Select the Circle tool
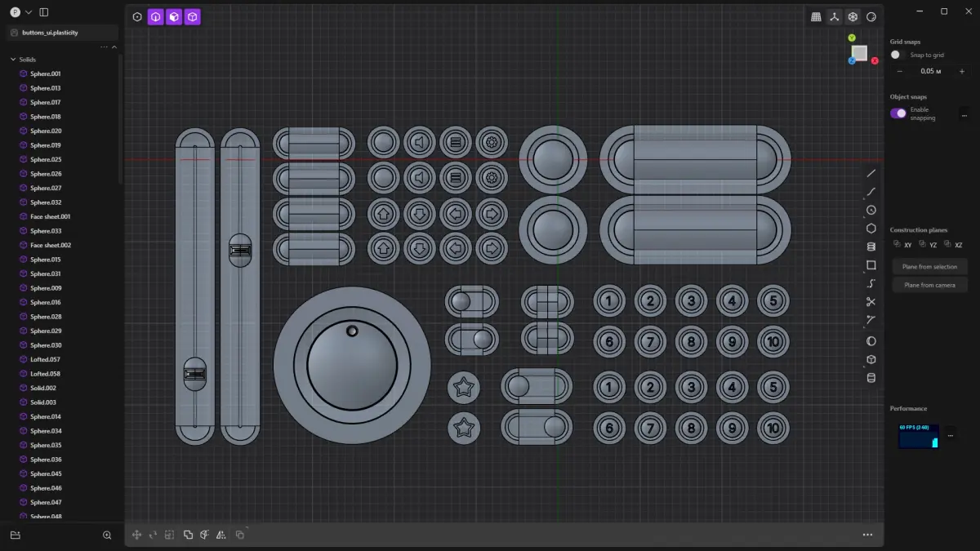980x551 pixels. 871,210
